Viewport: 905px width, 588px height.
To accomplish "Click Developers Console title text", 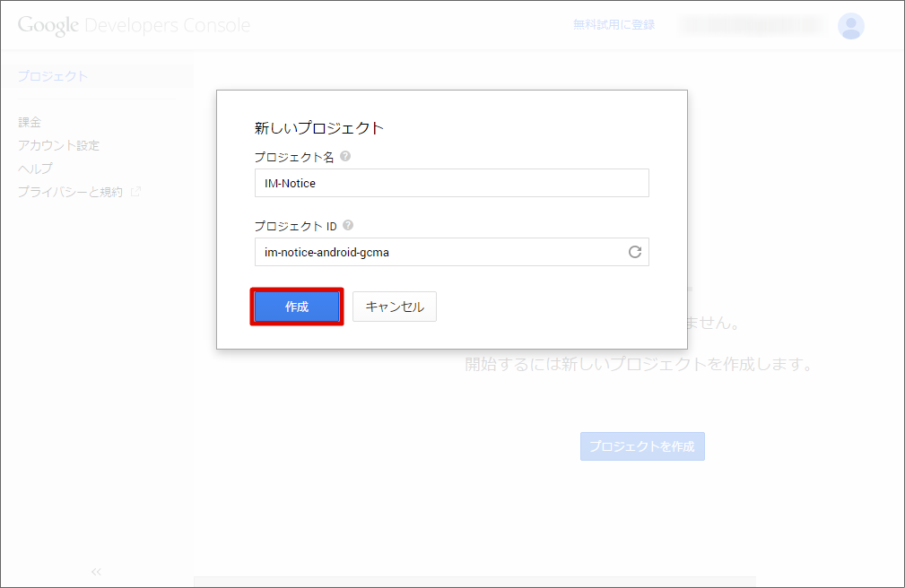I will 168,25.
